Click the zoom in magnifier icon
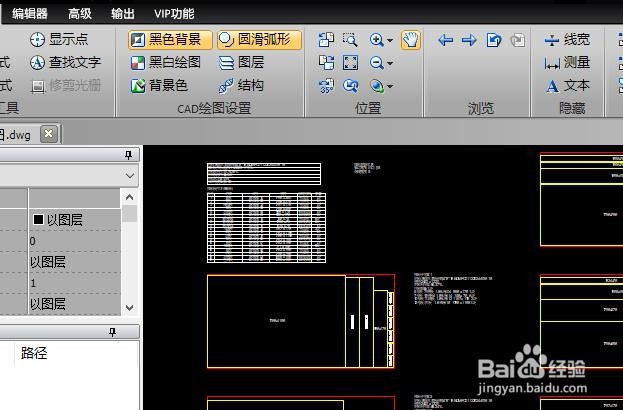623x410 pixels. pyautogui.click(x=376, y=40)
